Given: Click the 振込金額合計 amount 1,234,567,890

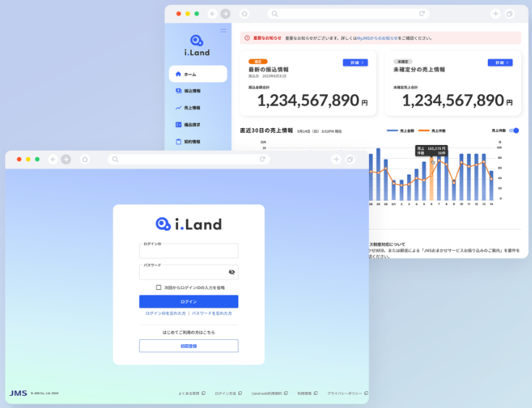Looking at the screenshot, I should pos(308,100).
